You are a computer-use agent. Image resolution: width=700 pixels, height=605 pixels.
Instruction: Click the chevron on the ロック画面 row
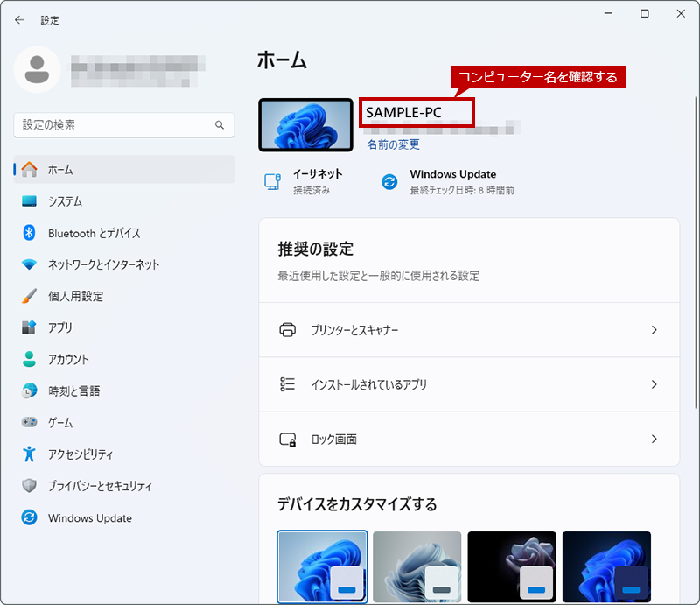tap(654, 440)
